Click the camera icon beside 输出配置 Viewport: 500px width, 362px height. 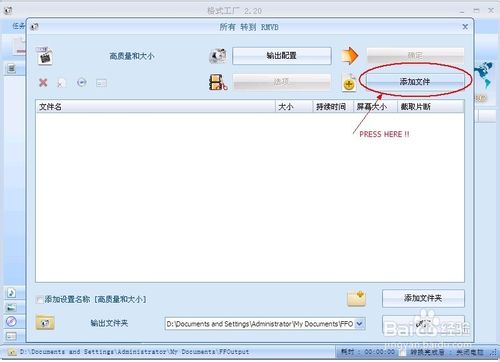(218, 56)
